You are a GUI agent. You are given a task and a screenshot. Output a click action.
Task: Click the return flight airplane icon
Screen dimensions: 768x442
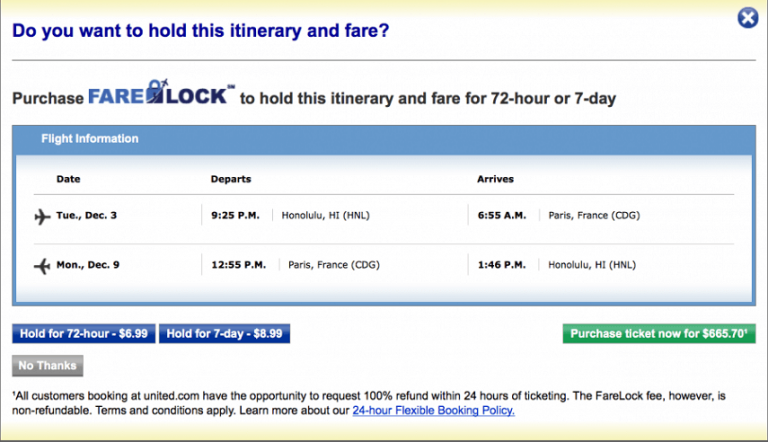coord(42,266)
